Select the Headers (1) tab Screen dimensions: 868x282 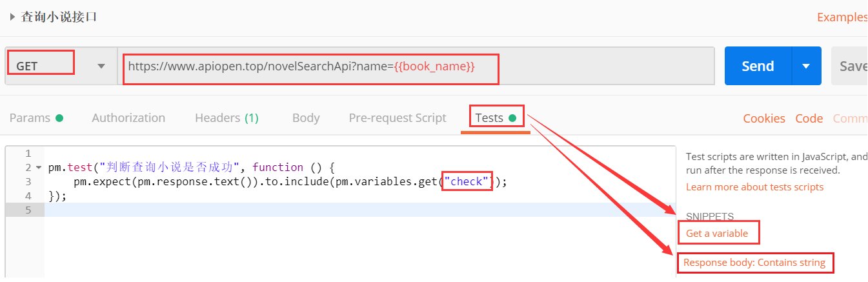click(227, 118)
